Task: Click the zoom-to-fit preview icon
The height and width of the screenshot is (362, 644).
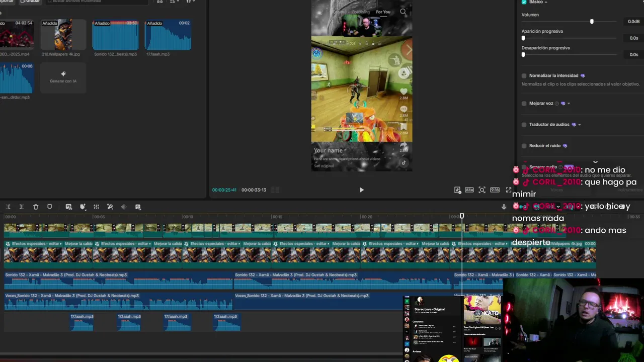Action: pos(482,190)
